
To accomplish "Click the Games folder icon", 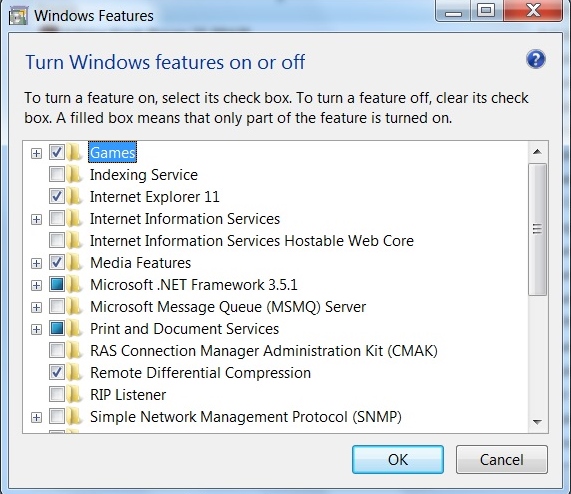I will 75,152.
